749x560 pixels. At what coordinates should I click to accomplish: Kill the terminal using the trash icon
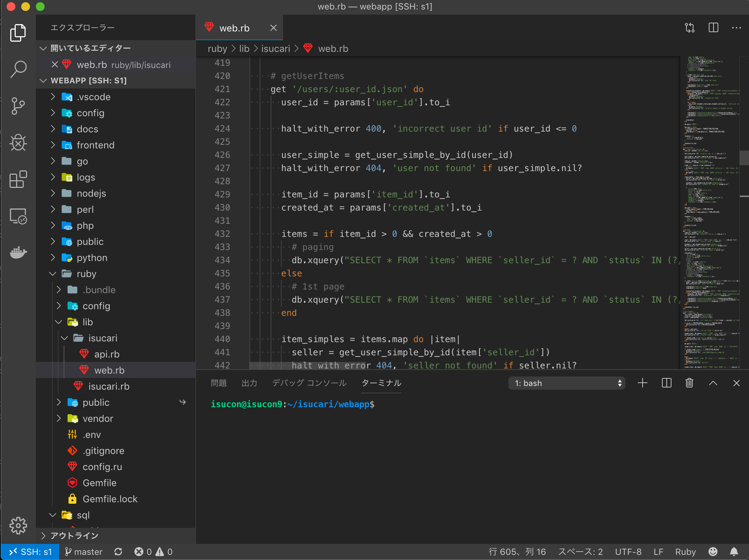[x=689, y=383]
